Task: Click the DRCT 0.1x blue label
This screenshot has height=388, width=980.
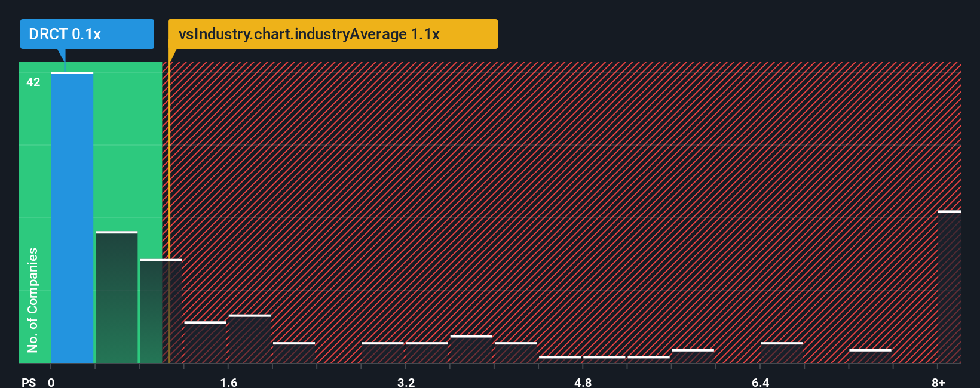Action: (x=87, y=34)
